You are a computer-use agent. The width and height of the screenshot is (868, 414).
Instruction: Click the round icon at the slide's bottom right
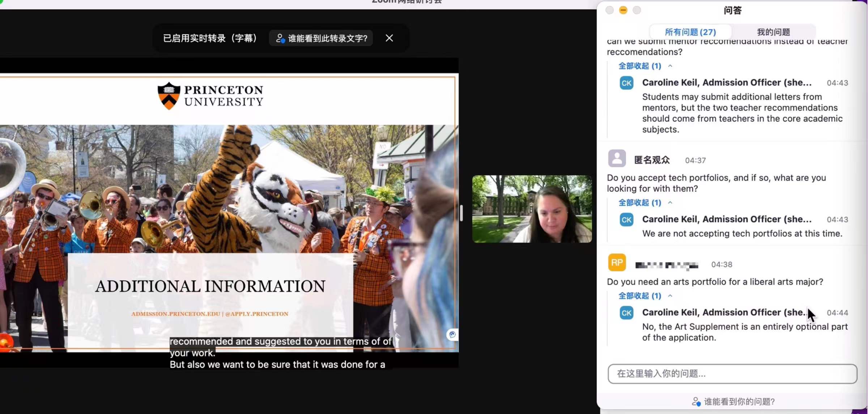(452, 335)
